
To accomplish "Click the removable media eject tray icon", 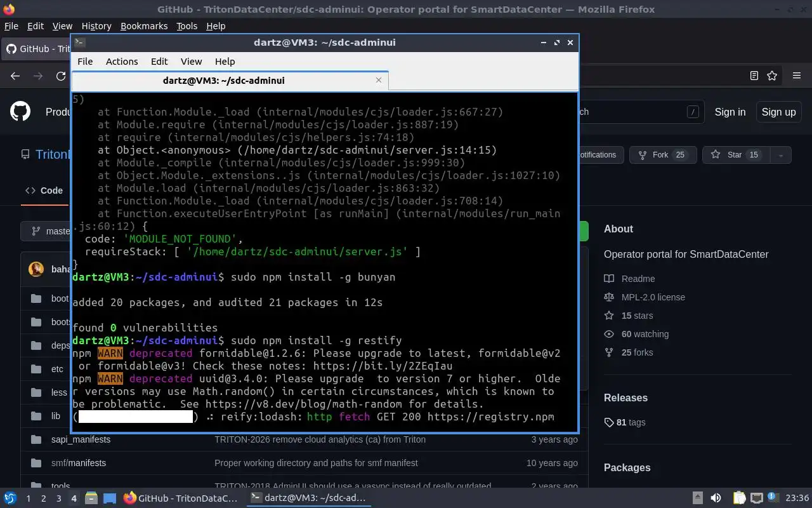I will (697, 498).
